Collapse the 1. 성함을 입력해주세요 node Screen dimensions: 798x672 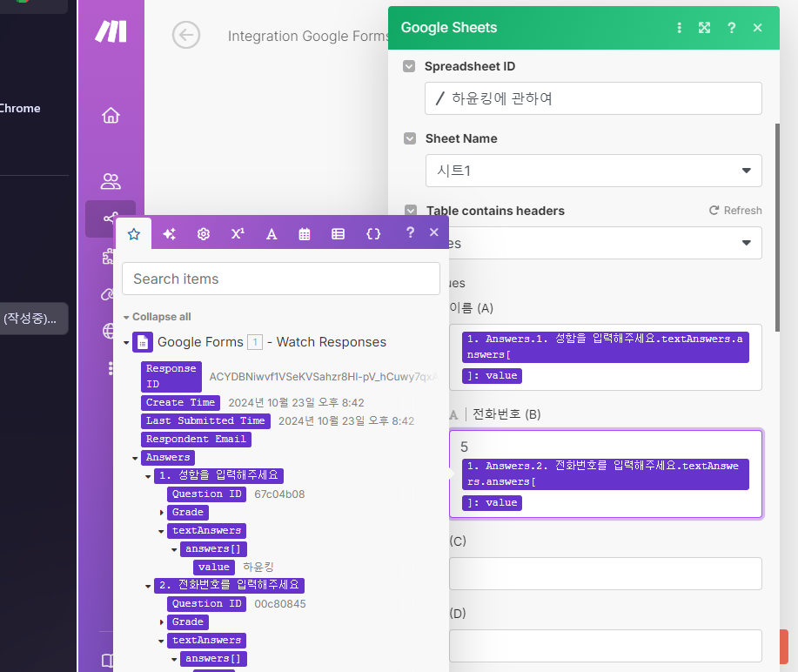(x=148, y=476)
